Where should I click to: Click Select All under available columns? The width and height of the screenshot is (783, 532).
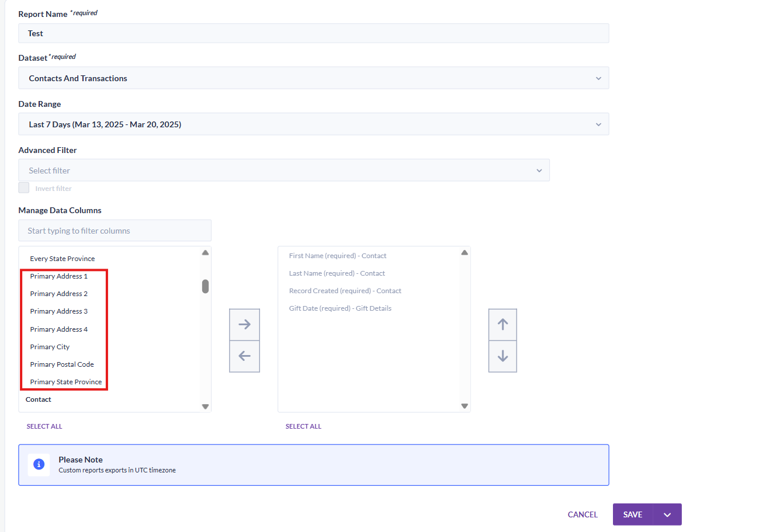coord(44,426)
